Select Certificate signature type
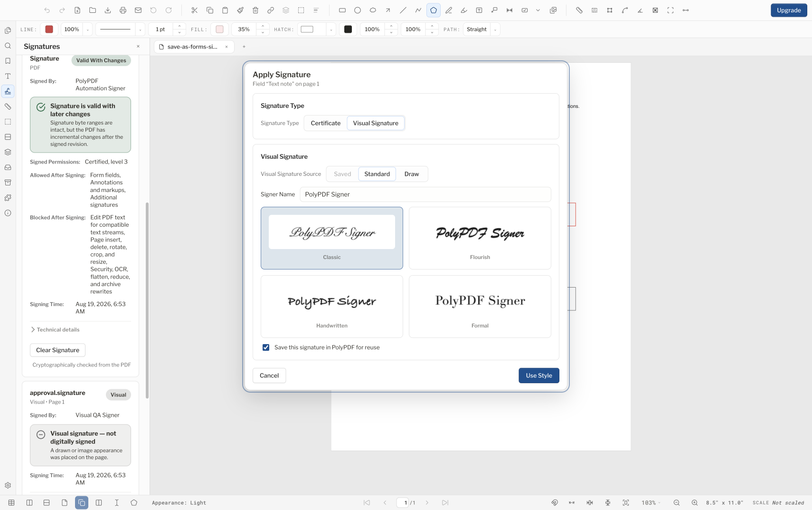This screenshot has height=510, width=812. tap(326, 123)
